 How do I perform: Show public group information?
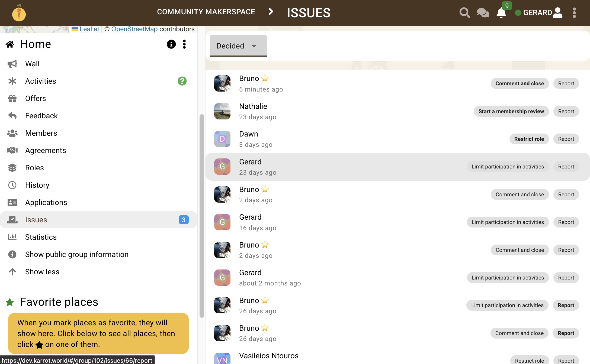(x=77, y=254)
